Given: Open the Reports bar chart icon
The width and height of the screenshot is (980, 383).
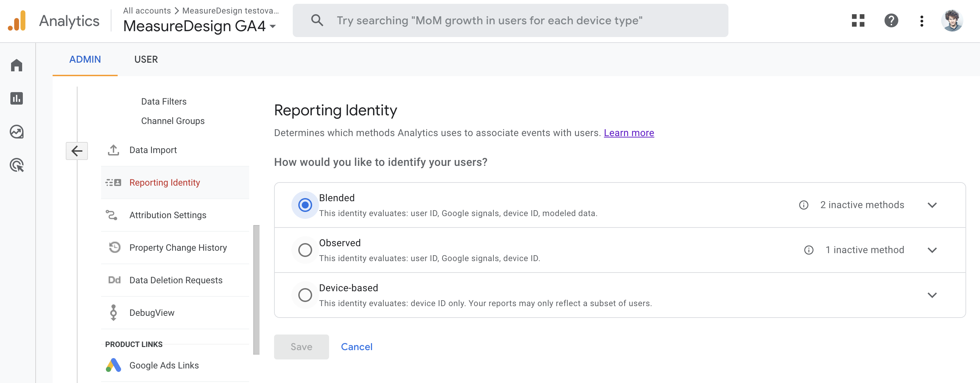Looking at the screenshot, I should coord(16,99).
